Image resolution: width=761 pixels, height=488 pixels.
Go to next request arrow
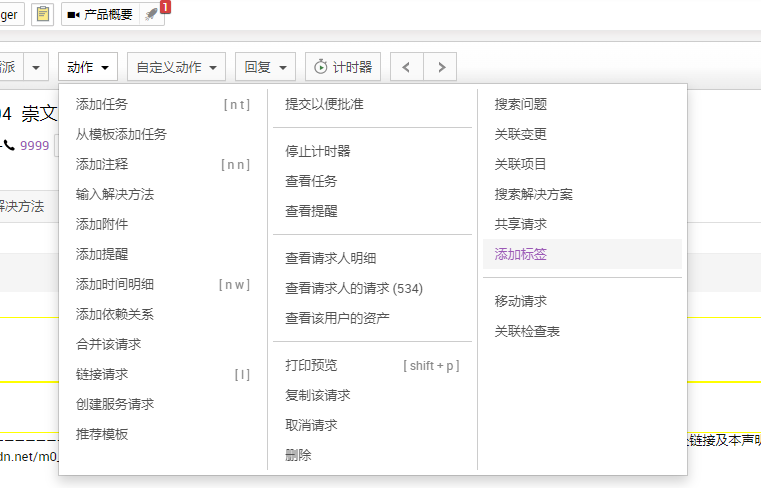coord(440,67)
